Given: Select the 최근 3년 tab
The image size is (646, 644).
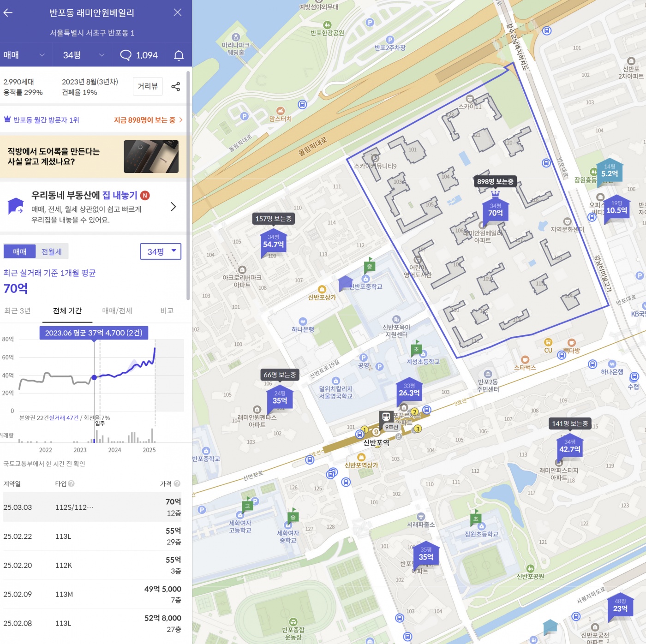Looking at the screenshot, I should coord(18,311).
